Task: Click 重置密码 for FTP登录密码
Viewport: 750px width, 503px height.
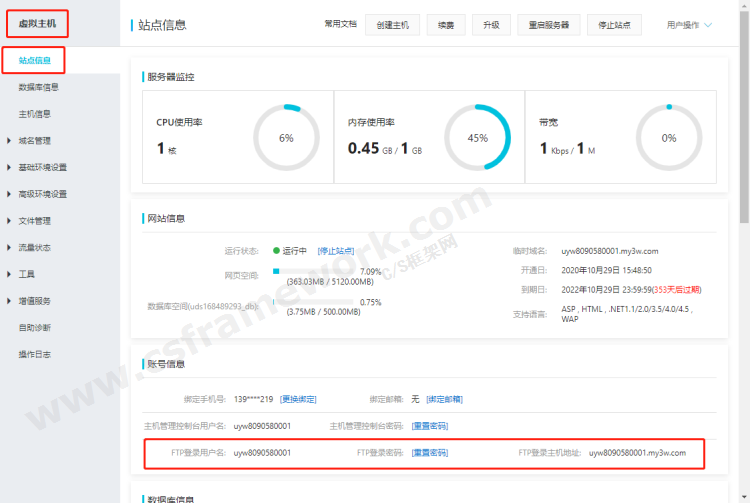Action: tap(430, 453)
